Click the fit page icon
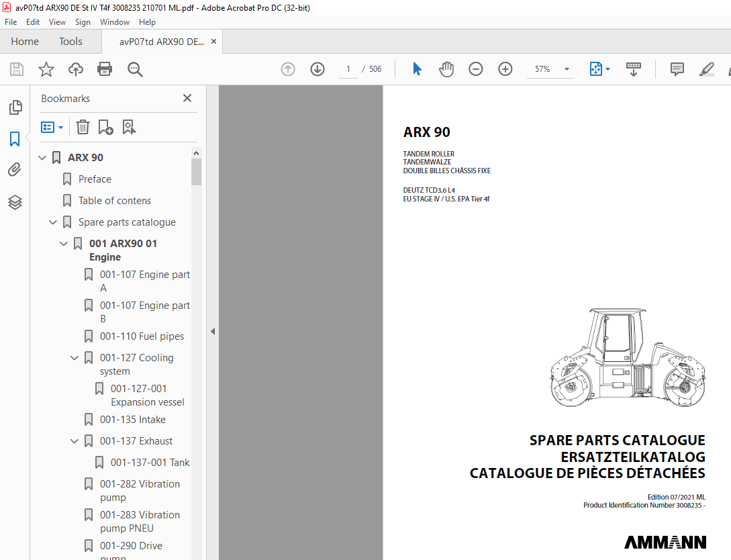Image resolution: width=731 pixels, height=560 pixels. pos(596,69)
